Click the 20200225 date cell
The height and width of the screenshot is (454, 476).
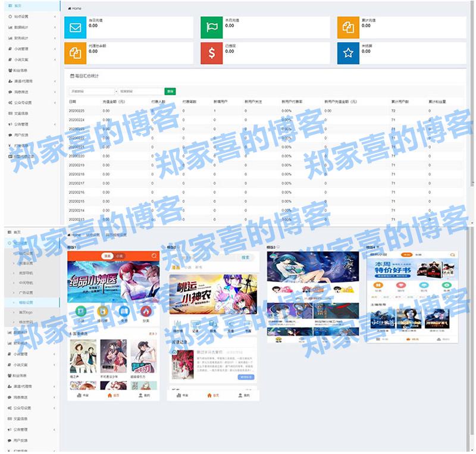77,111
